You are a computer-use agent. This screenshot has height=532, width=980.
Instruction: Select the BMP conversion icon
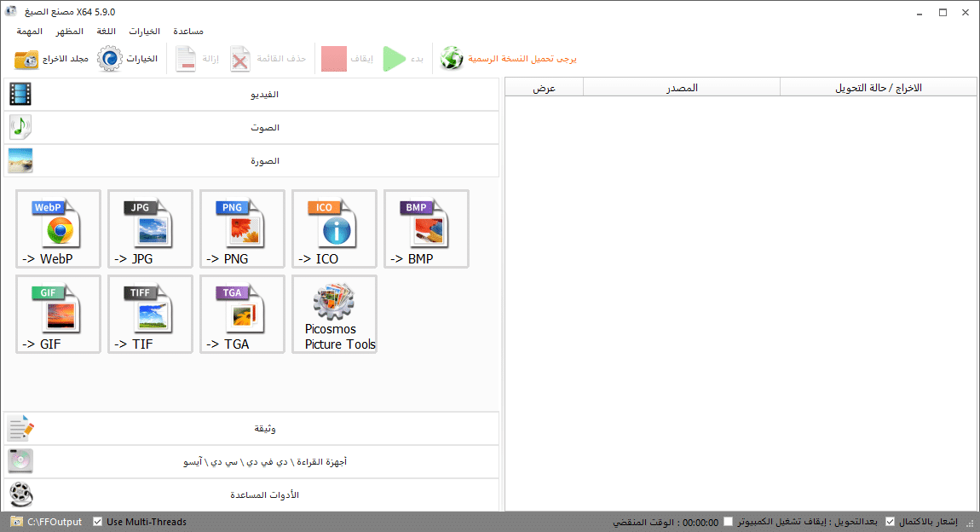point(426,228)
